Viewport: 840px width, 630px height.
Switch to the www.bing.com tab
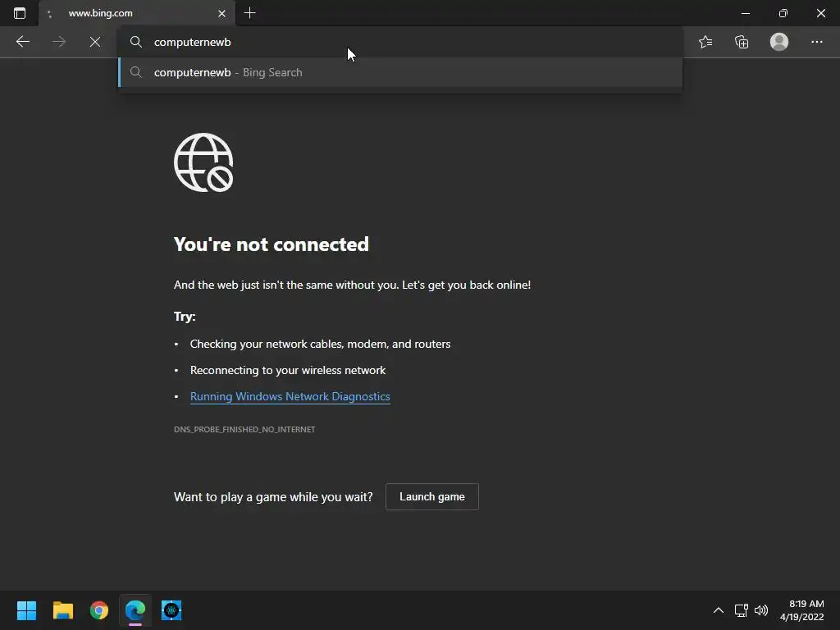[x=137, y=13]
